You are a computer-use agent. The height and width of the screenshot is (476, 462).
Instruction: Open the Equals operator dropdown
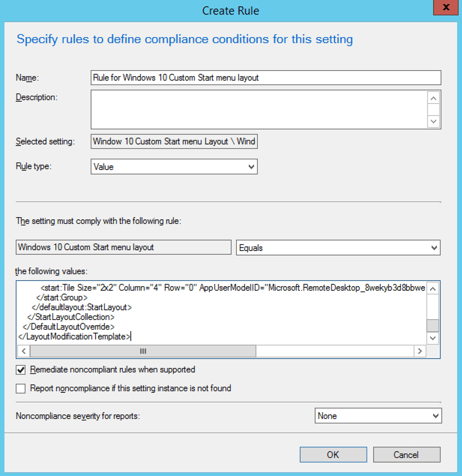338,248
